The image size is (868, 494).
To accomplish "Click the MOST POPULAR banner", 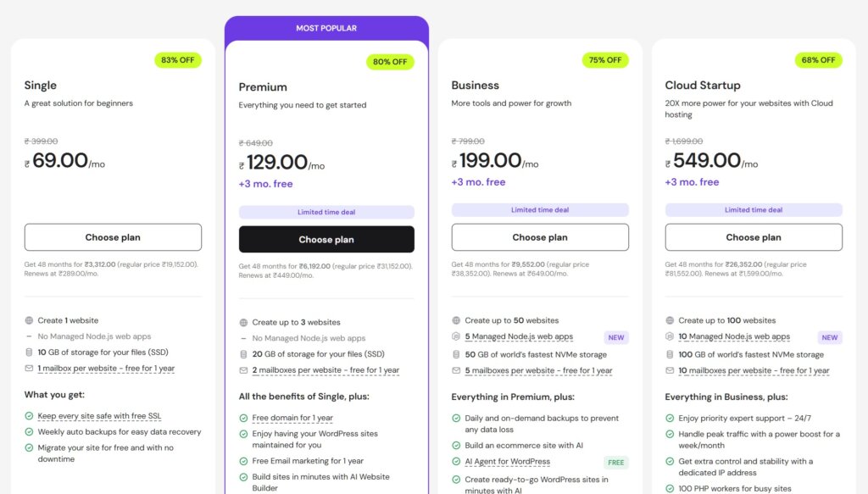I will (326, 28).
